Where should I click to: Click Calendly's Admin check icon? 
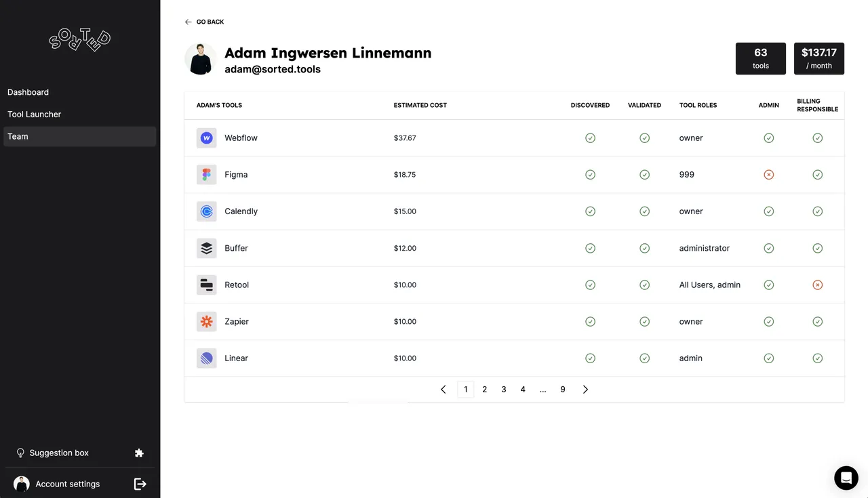pos(769,211)
